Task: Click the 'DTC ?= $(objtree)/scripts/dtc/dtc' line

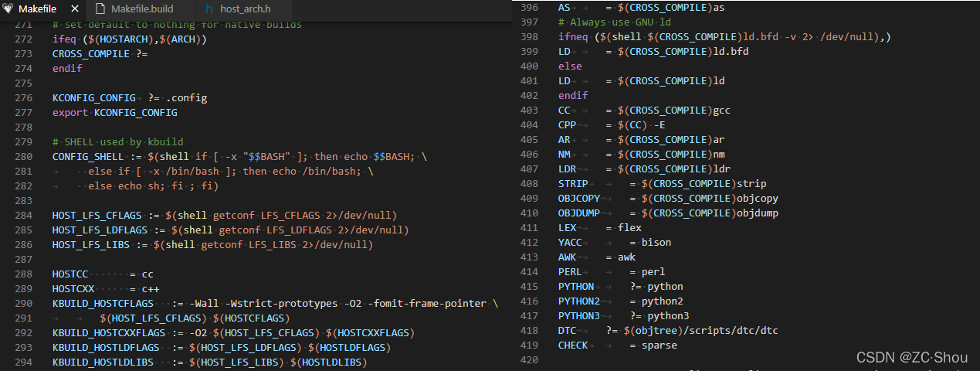Action: 668,330
